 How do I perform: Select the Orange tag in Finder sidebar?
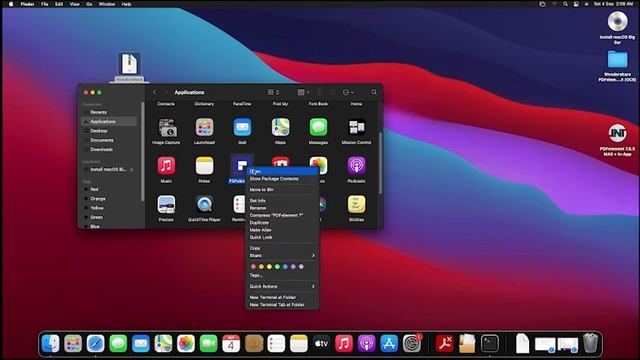tap(109, 199)
